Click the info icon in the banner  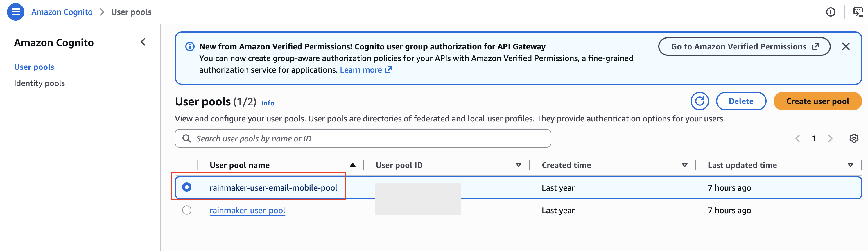190,46
